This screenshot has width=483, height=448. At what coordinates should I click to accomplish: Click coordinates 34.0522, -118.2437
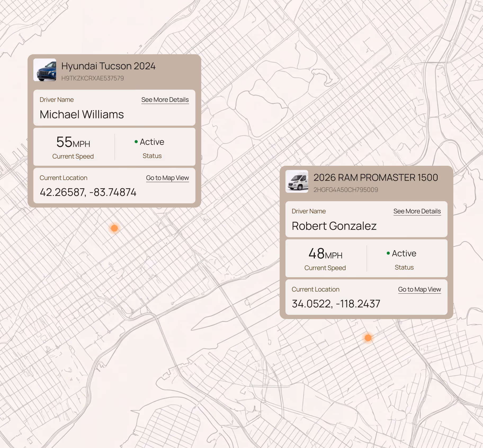click(336, 304)
